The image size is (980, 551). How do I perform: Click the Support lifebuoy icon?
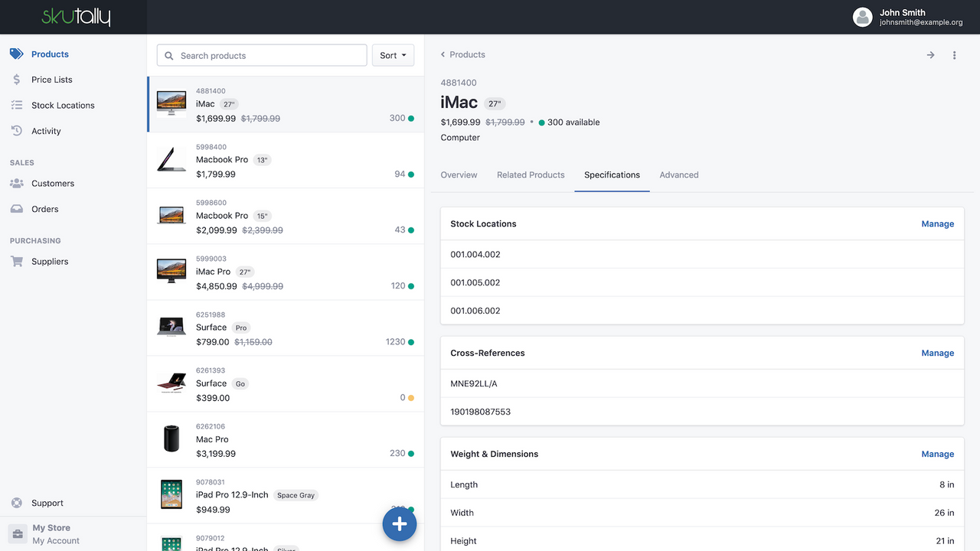[17, 503]
